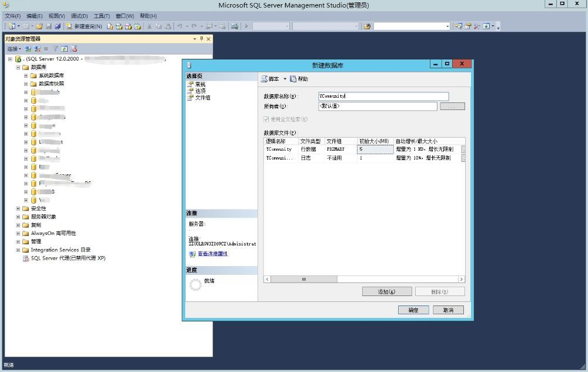Collapse the 数据库 tree node
This screenshot has width=588, height=372.
point(18,67)
